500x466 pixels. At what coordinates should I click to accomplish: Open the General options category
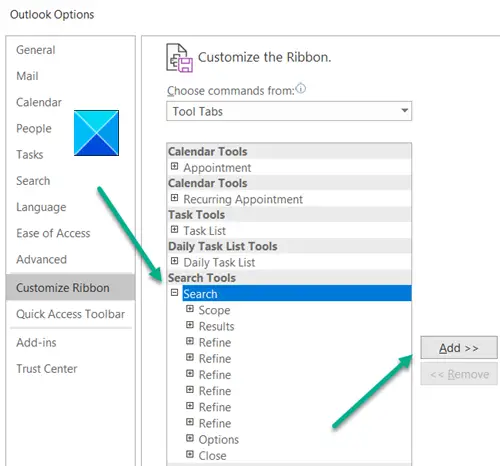36,50
